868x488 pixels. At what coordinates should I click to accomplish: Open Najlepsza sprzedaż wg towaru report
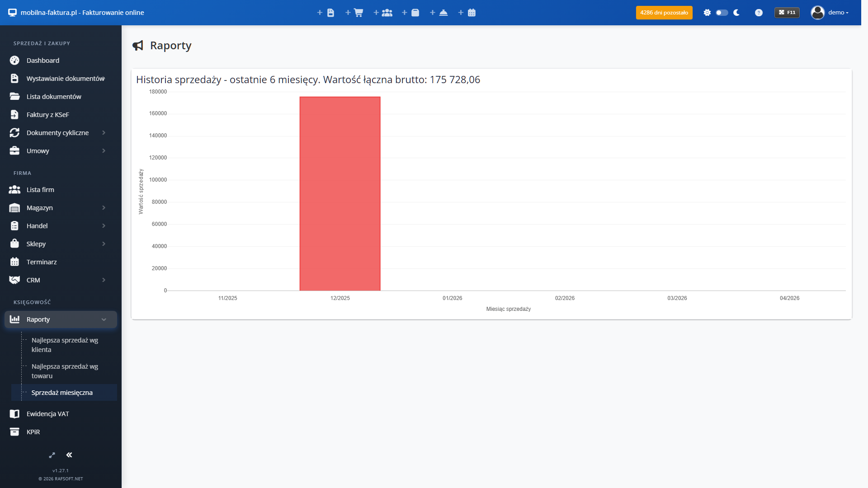click(65, 371)
